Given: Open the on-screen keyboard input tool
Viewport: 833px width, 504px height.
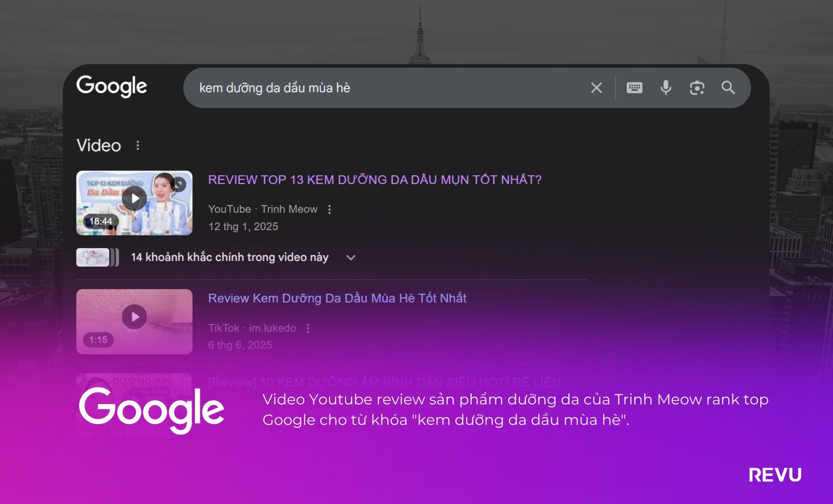Looking at the screenshot, I should (x=634, y=88).
